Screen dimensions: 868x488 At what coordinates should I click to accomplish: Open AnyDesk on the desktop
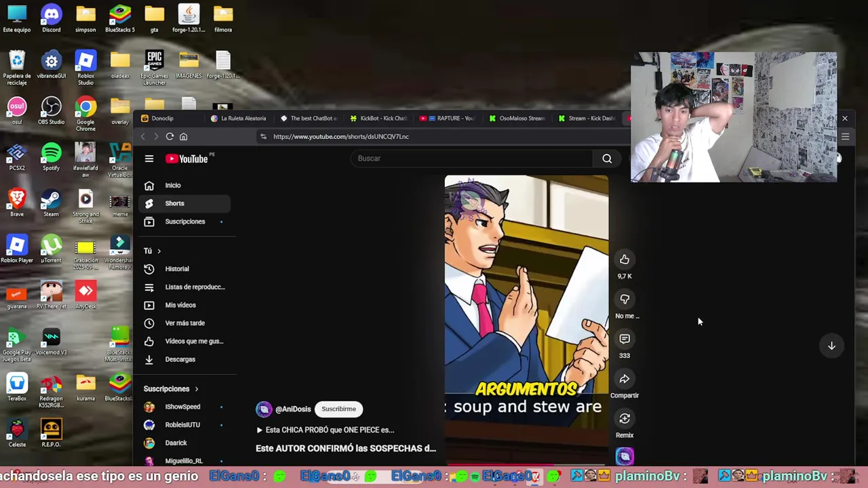pos(85,295)
